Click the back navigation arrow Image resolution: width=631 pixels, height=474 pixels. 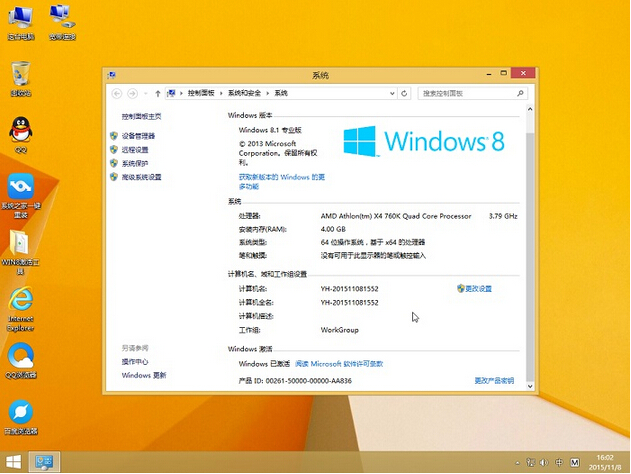(117, 93)
